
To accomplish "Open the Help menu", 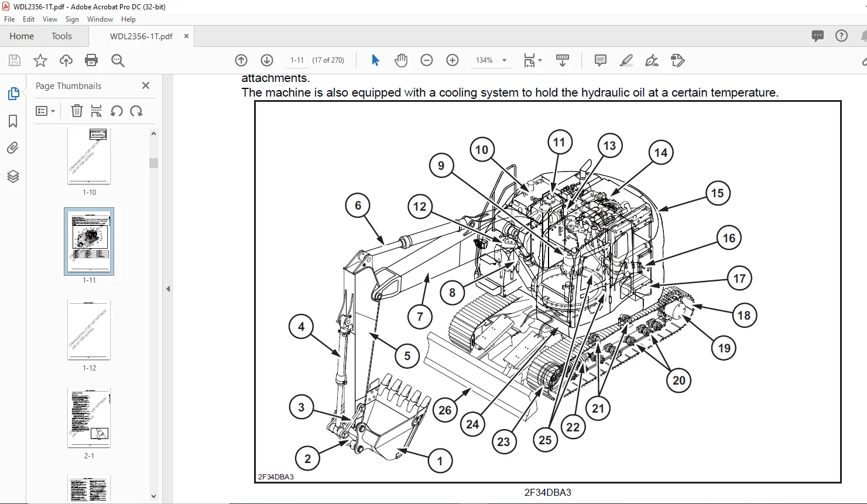I will tap(128, 19).
